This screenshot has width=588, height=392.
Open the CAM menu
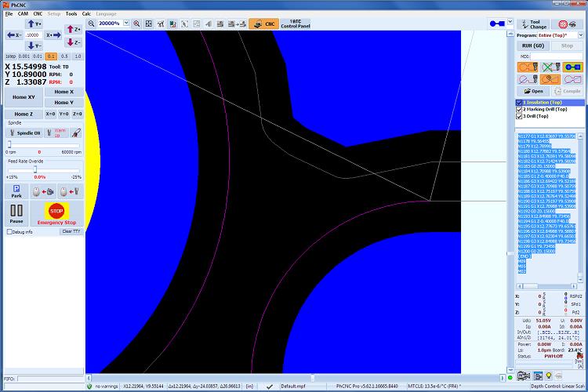coord(23,14)
